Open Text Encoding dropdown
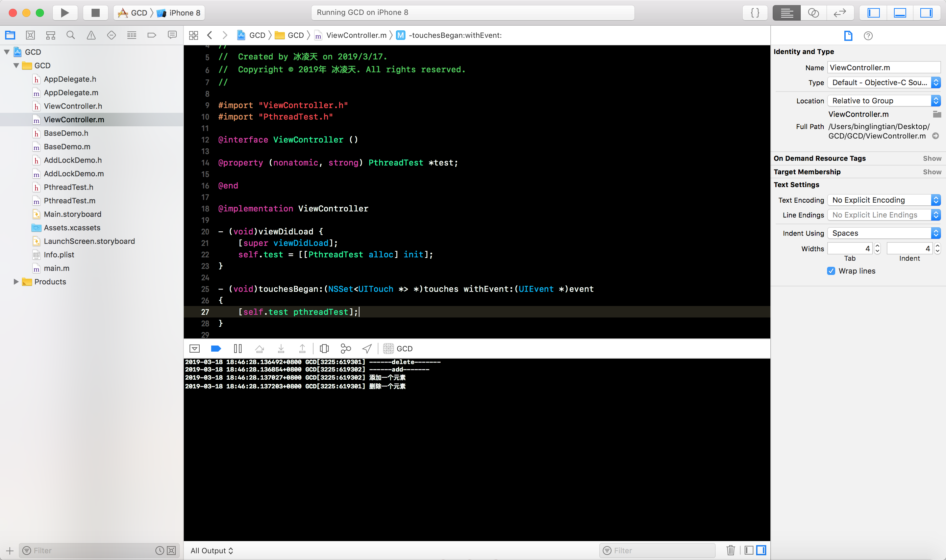The width and height of the screenshot is (946, 560). tap(884, 200)
